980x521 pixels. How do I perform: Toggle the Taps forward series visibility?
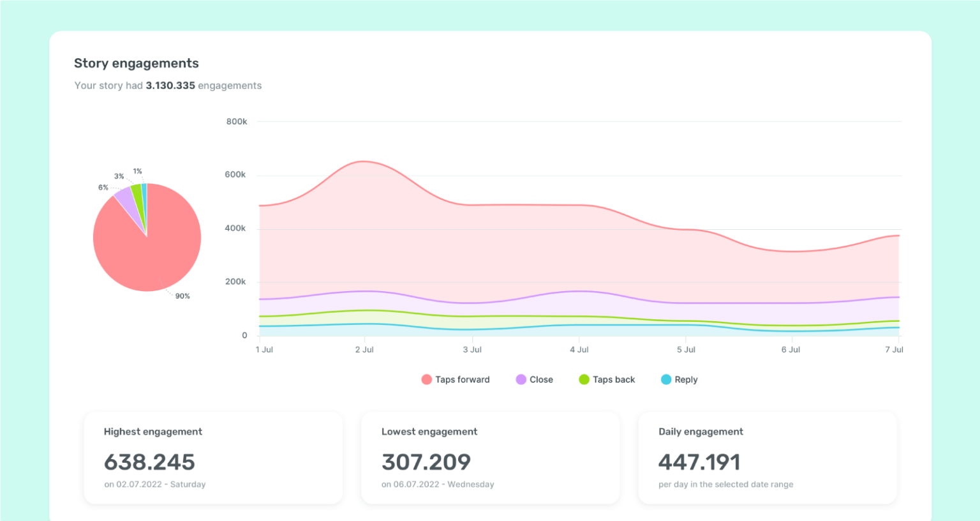click(x=456, y=379)
